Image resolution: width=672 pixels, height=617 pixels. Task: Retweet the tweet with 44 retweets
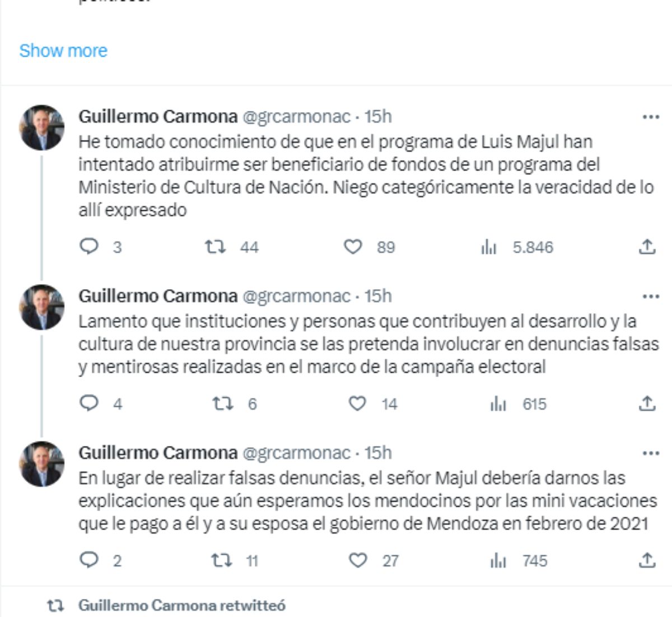point(215,247)
